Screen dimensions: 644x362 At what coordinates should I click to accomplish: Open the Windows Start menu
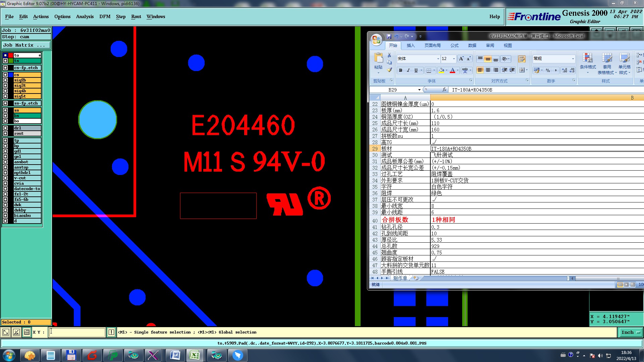pos(9,355)
